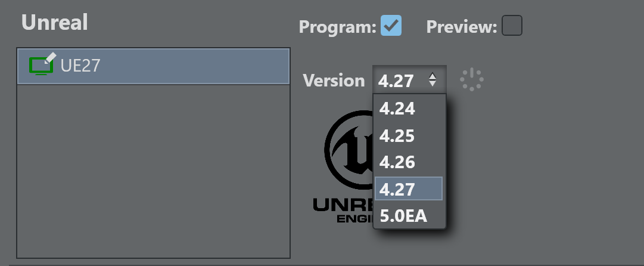Enable the Preview checkbox
This screenshot has height=266, width=644.
[512, 26]
